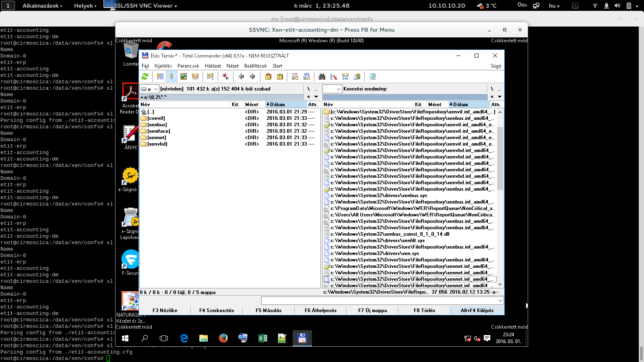Screen dimensions: 644x362
Task: Open the right panel drive dropdown
Action: [332, 89]
